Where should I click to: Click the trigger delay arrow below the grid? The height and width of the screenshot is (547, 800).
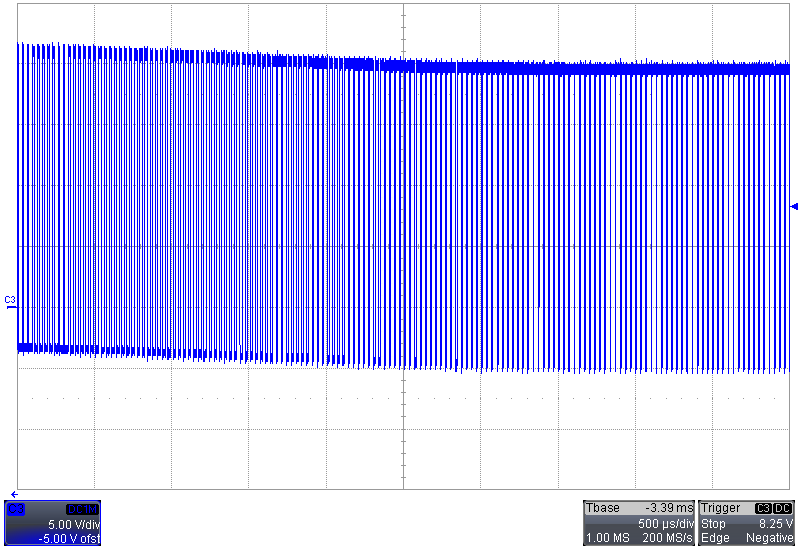tap(14, 494)
